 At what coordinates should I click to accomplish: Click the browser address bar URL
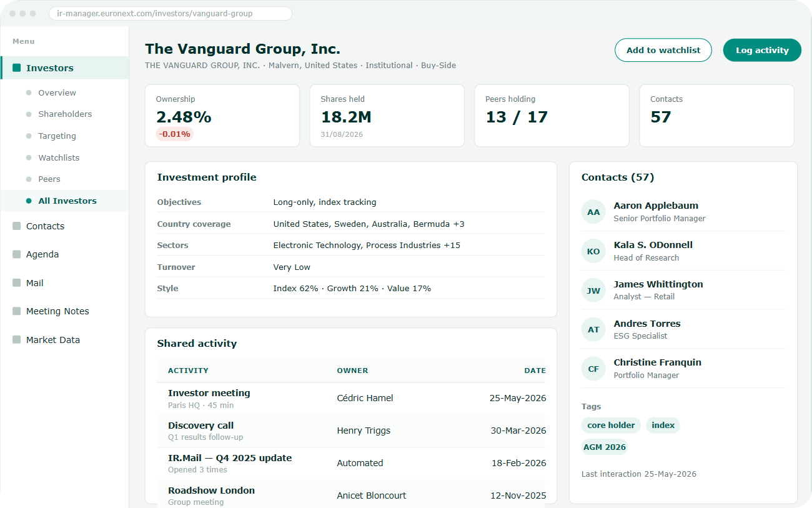click(x=170, y=13)
